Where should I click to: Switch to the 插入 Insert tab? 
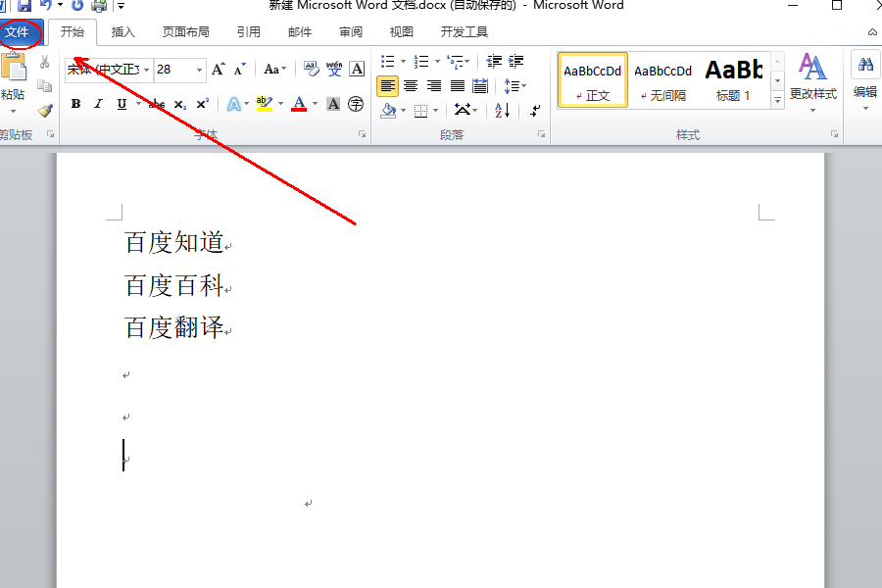pos(123,32)
